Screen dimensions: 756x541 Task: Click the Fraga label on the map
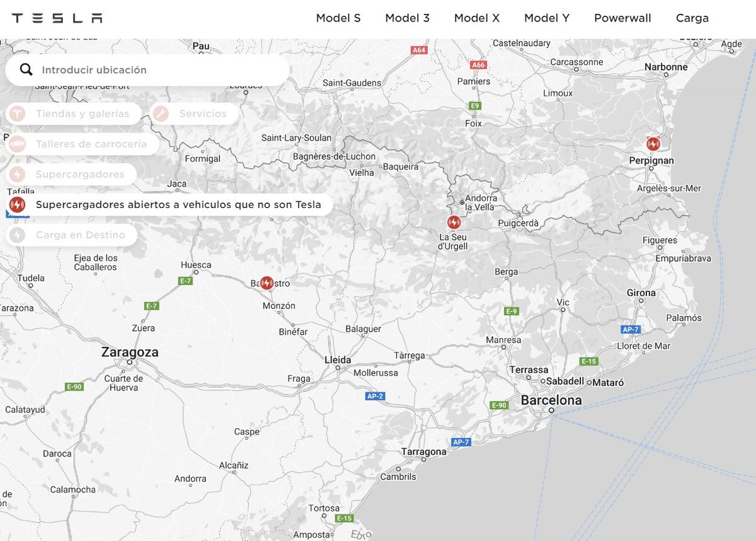pyautogui.click(x=299, y=379)
